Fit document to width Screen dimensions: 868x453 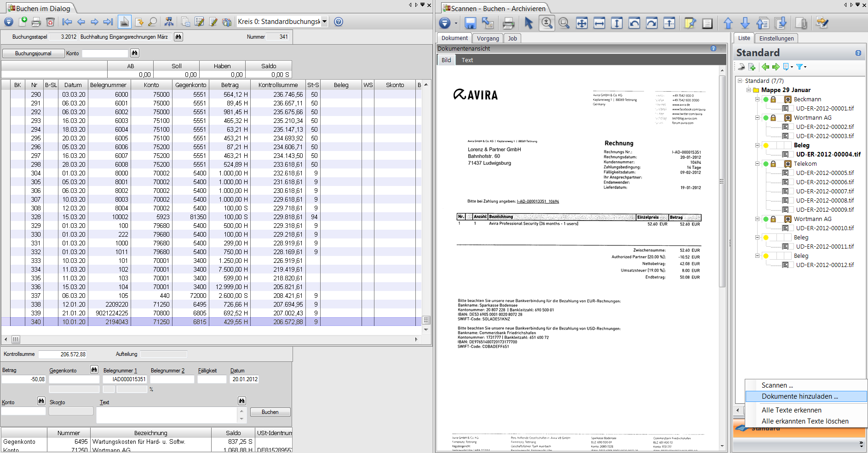click(x=599, y=23)
